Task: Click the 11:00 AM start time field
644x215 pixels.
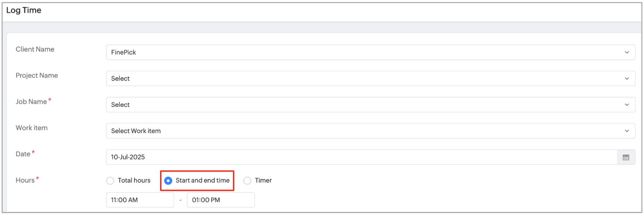Action: coord(139,200)
